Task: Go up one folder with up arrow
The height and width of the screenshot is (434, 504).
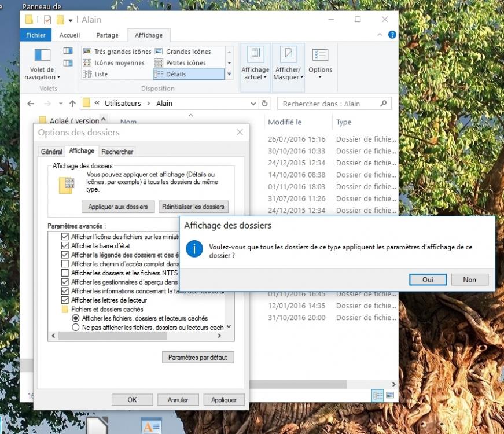Action: (72, 104)
